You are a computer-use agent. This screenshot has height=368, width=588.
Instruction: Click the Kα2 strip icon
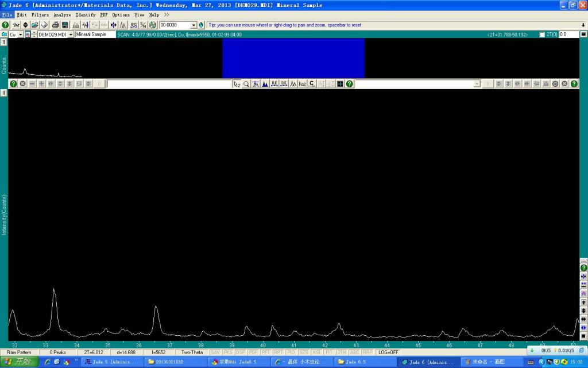point(302,84)
